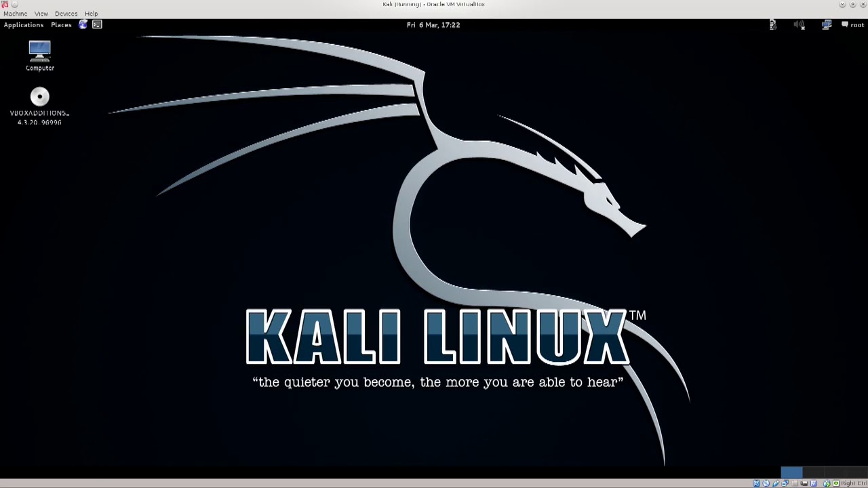The image size is (868, 488).
Task: Open the Devices menu in VirtualBox
Action: click(66, 14)
